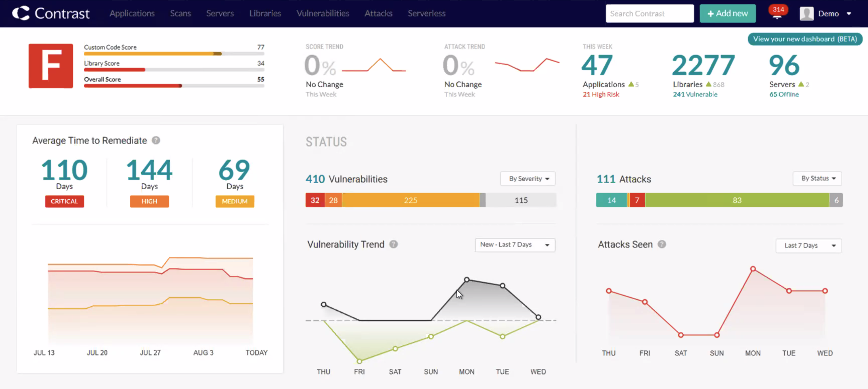This screenshot has height=389, width=868.
Task: Click the Demo user avatar
Action: pyautogui.click(x=807, y=14)
